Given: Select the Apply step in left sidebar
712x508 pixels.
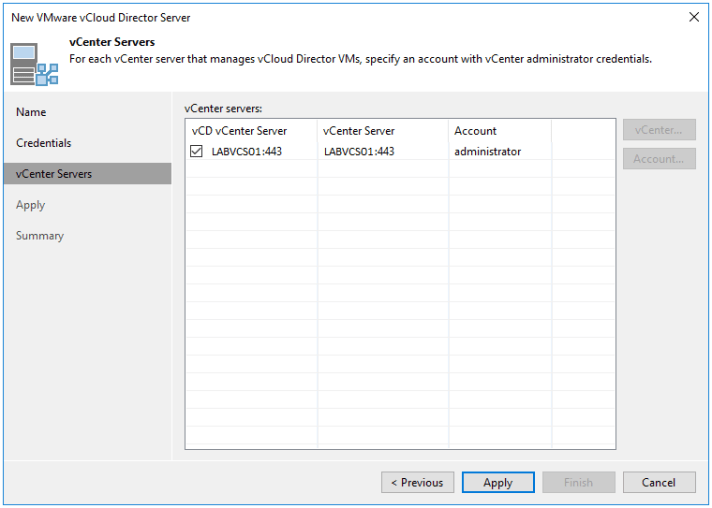Looking at the screenshot, I should click(31, 205).
